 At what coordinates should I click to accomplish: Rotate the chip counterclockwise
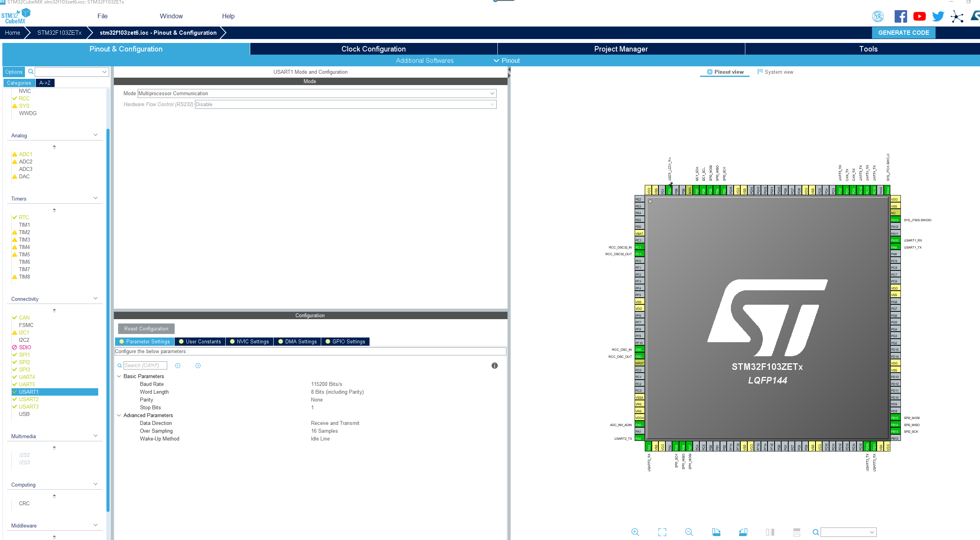coord(743,532)
